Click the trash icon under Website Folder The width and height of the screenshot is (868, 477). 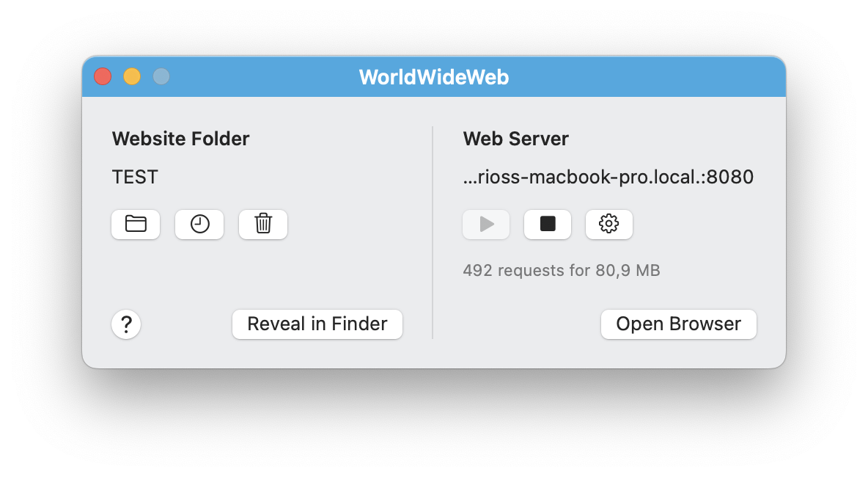tap(263, 224)
